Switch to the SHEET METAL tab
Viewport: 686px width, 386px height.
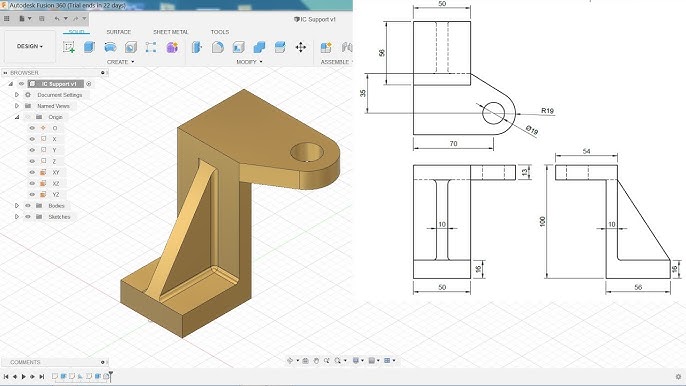pos(171,32)
